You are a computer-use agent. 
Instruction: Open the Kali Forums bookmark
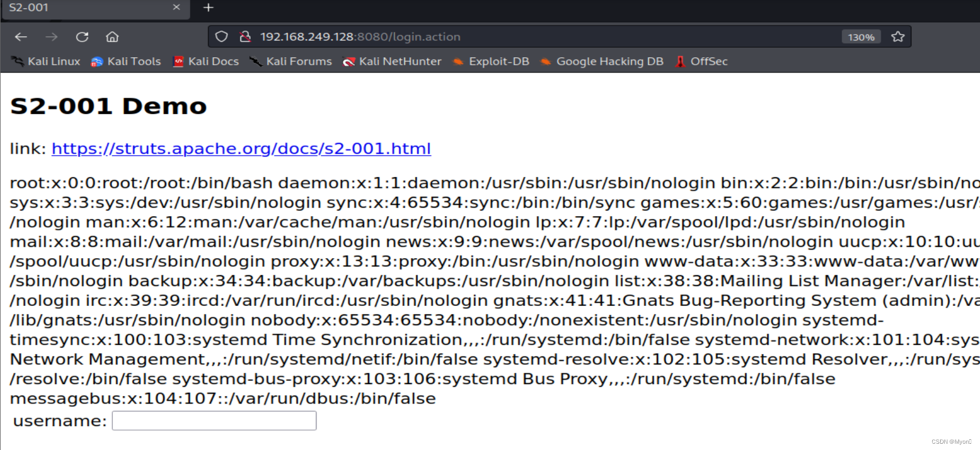point(291,61)
